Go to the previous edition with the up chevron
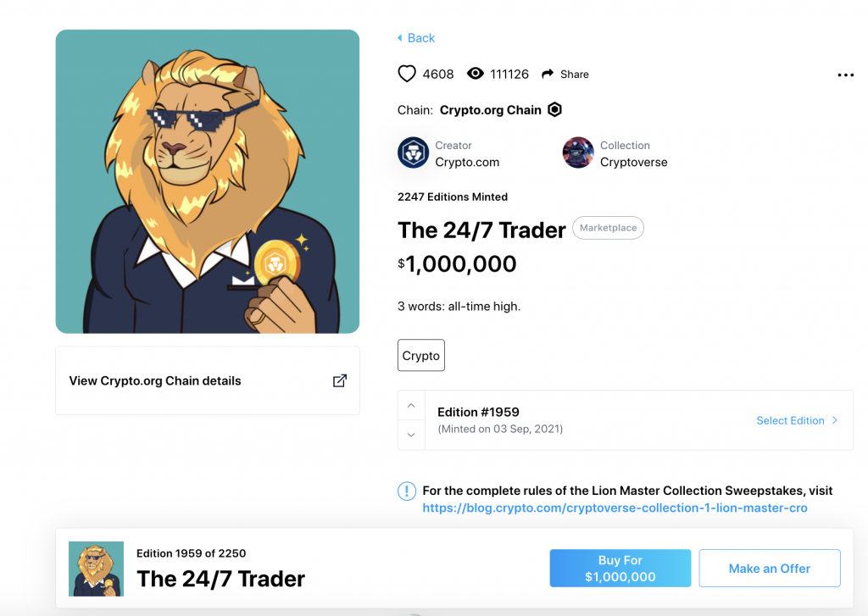868x616 pixels. (411, 406)
